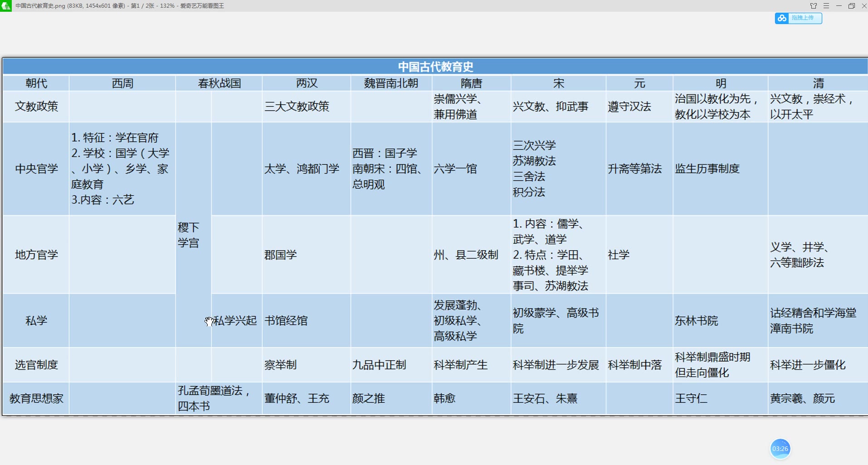Click the 东林书院 cell
Screen dimensions: 868x465
click(x=721, y=320)
